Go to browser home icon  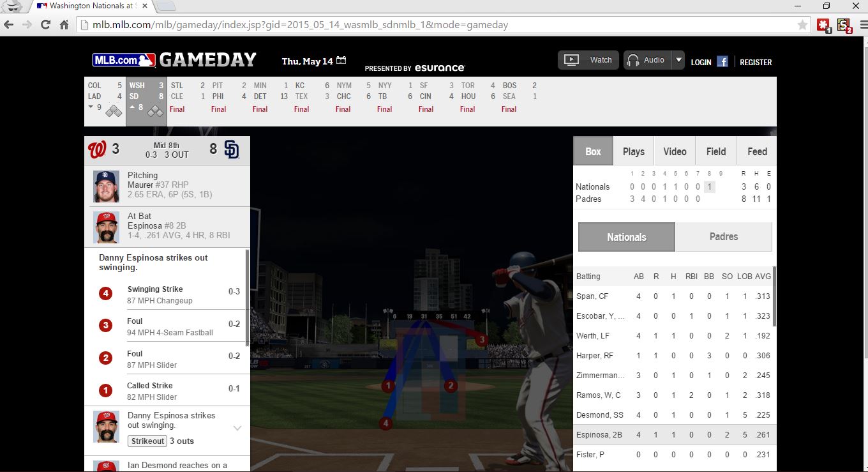tap(64, 25)
